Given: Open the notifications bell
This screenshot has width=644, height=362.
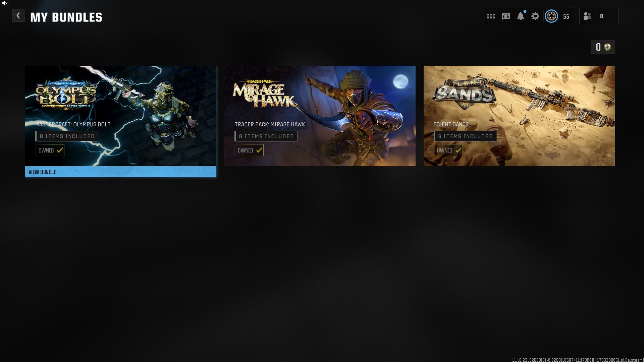Looking at the screenshot, I should (x=521, y=16).
